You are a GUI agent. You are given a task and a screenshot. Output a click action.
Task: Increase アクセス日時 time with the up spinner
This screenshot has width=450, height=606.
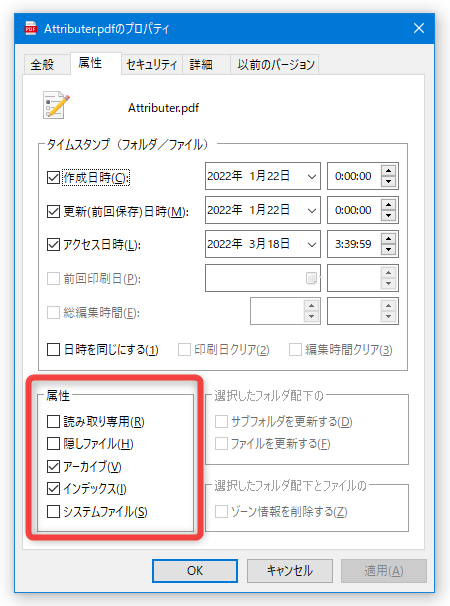point(389,238)
